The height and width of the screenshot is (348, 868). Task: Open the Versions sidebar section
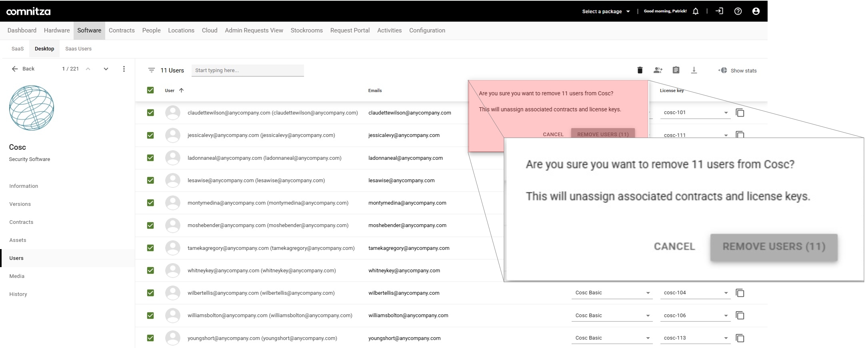point(20,204)
